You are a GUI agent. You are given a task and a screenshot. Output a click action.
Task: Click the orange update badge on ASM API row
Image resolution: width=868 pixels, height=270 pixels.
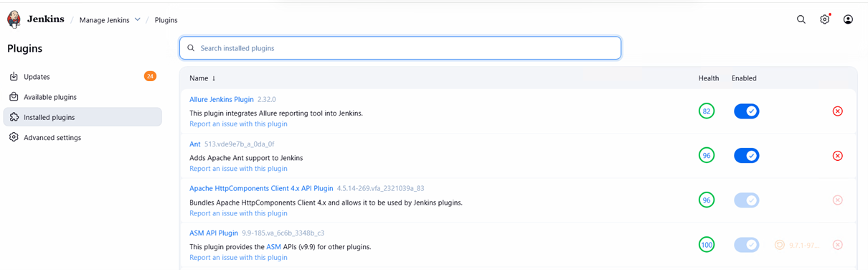tap(798, 245)
